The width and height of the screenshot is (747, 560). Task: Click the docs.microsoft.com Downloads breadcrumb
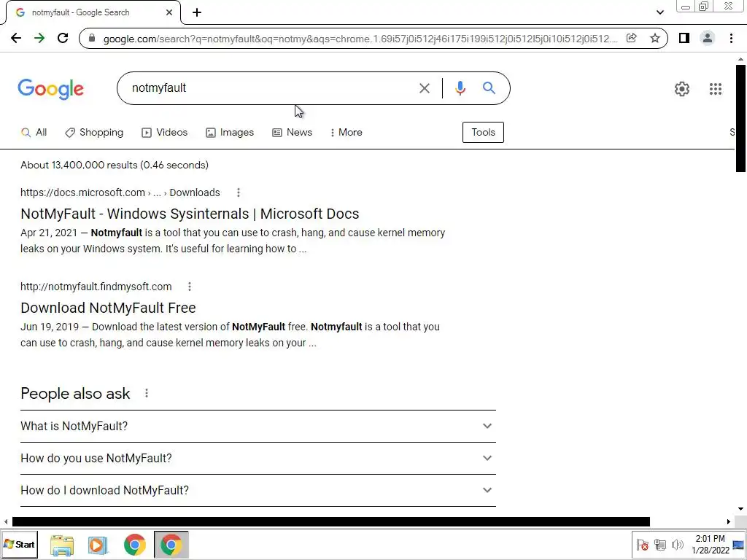195,192
